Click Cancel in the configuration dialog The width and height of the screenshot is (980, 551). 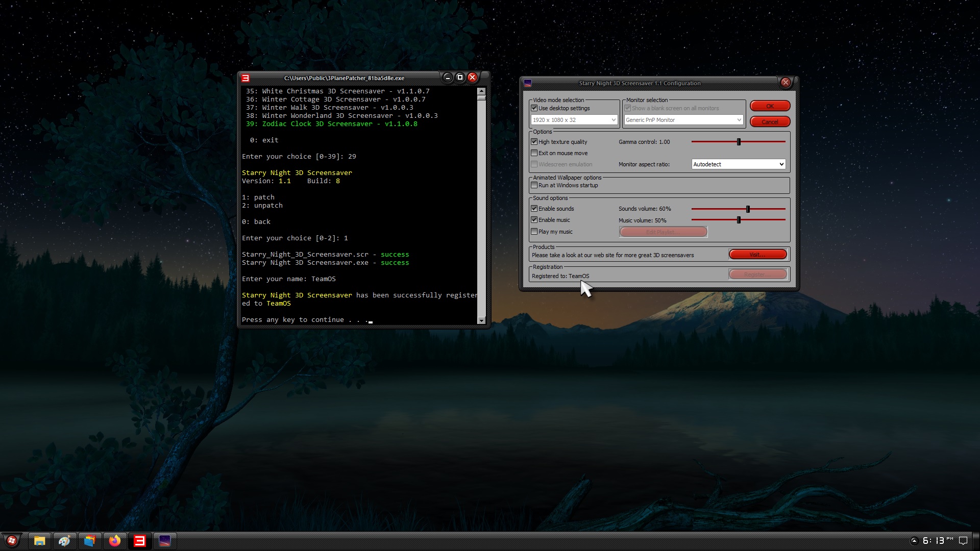click(770, 122)
